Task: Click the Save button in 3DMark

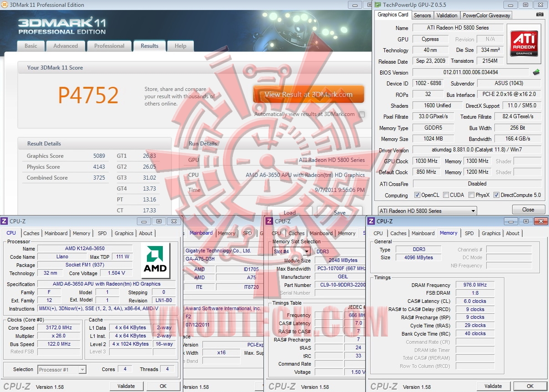Action: (339, 212)
